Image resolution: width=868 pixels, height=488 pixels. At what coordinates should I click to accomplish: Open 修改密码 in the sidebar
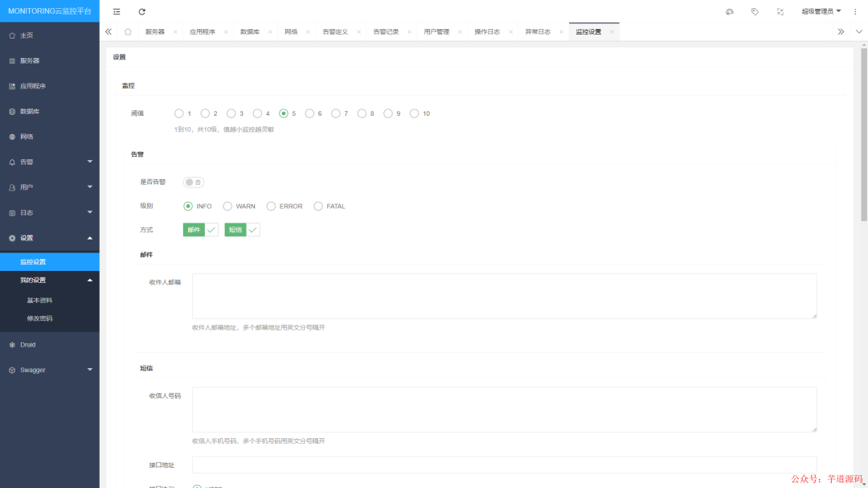(x=50, y=318)
